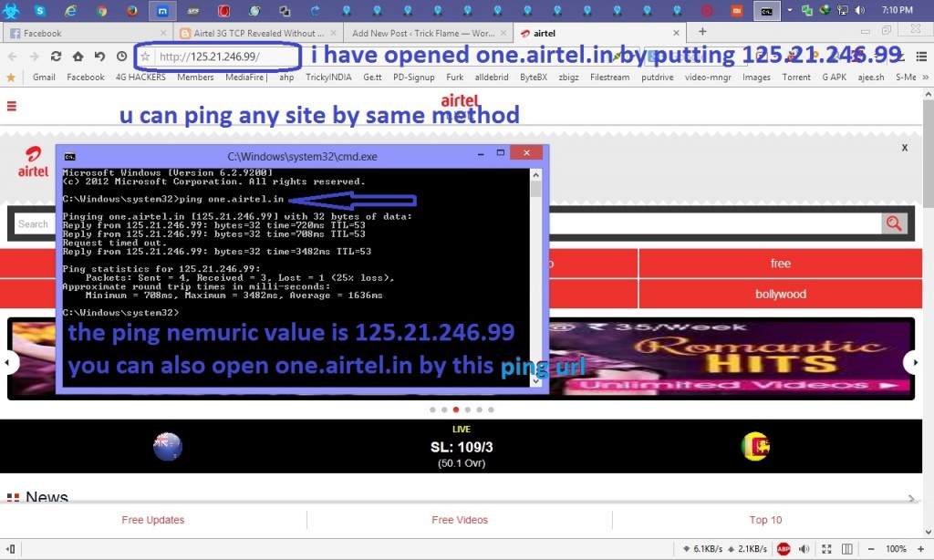934x560 pixels.
Task: Click the browser forward arrow
Action: 34,57
